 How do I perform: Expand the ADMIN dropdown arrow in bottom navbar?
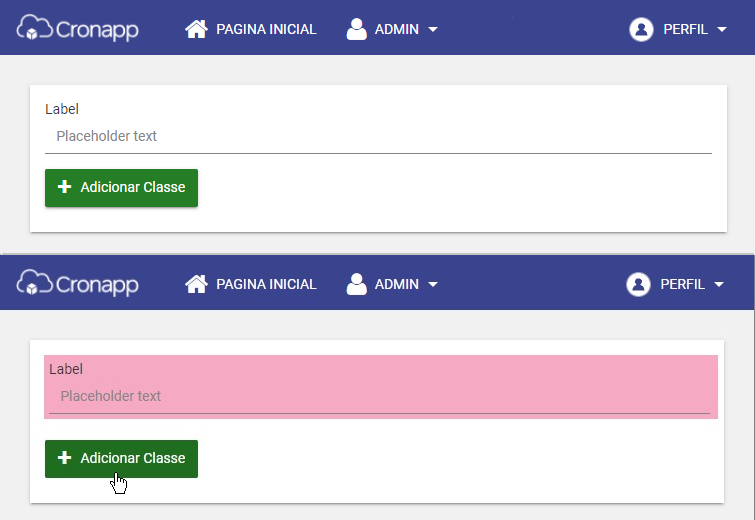coord(433,285)
